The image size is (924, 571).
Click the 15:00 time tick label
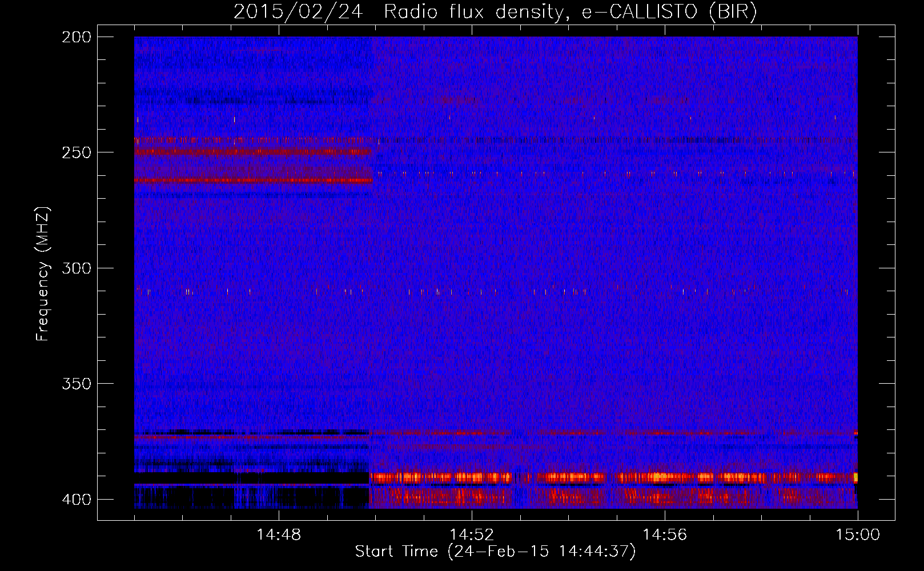[x=858, y=535]
